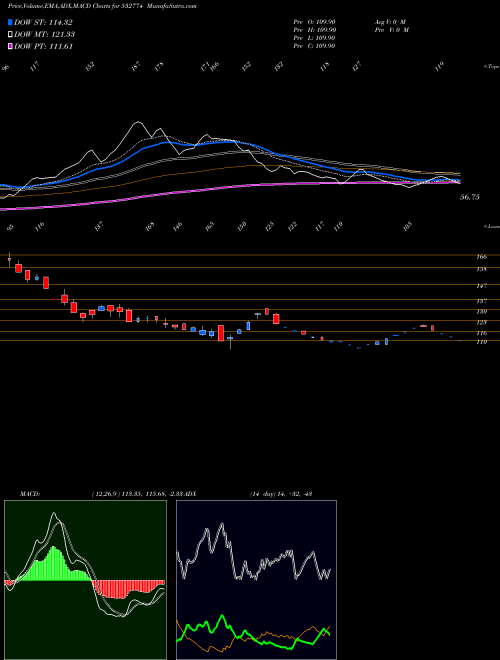This screenshot has width=500, height=660.
Task: Click the 118 label in the Tops row
Action: click(324, 66)
